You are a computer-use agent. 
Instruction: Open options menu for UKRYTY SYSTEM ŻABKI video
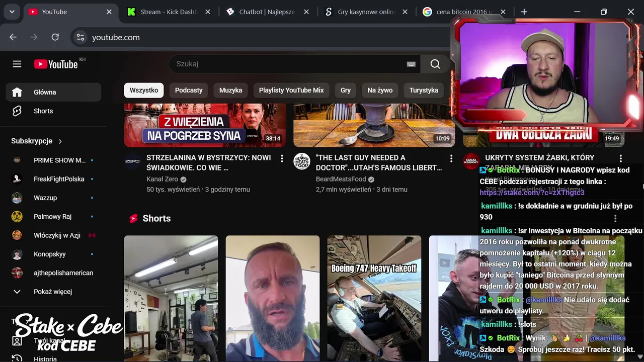[620, 158]
